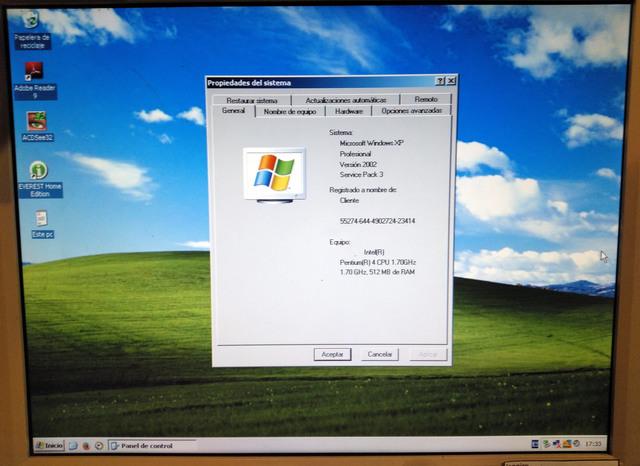Click the Windows XP logo monitor image
The height and width of the screenshot is (466, 640).
274,175
